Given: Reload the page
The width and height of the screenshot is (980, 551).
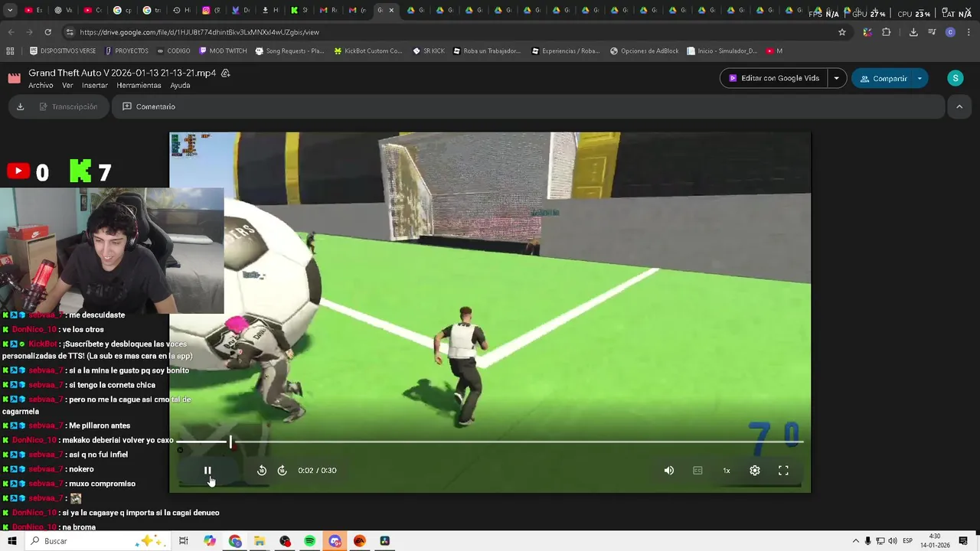Looking at the screenshot, I should pos(47,32).
